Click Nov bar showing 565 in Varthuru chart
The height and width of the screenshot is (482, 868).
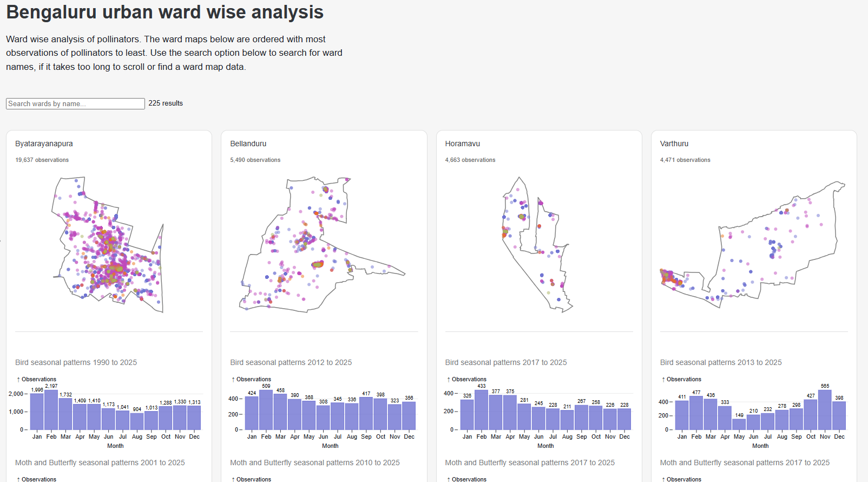point(825,411)
